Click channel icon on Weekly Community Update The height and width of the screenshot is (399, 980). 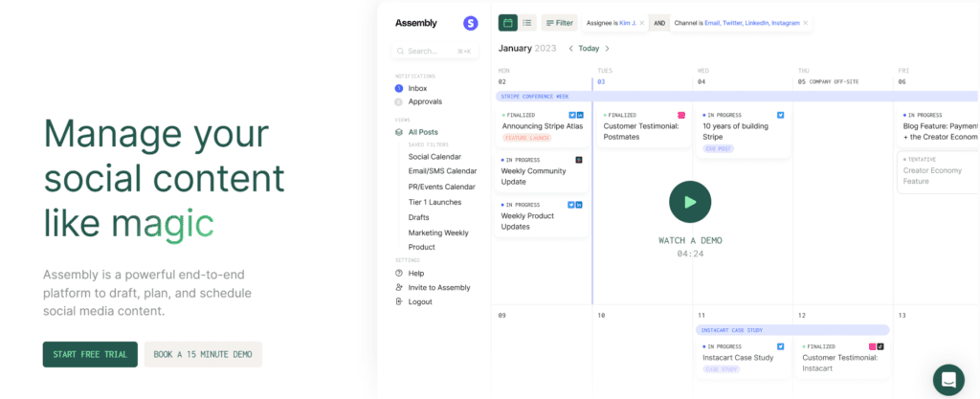pos(579,160)
